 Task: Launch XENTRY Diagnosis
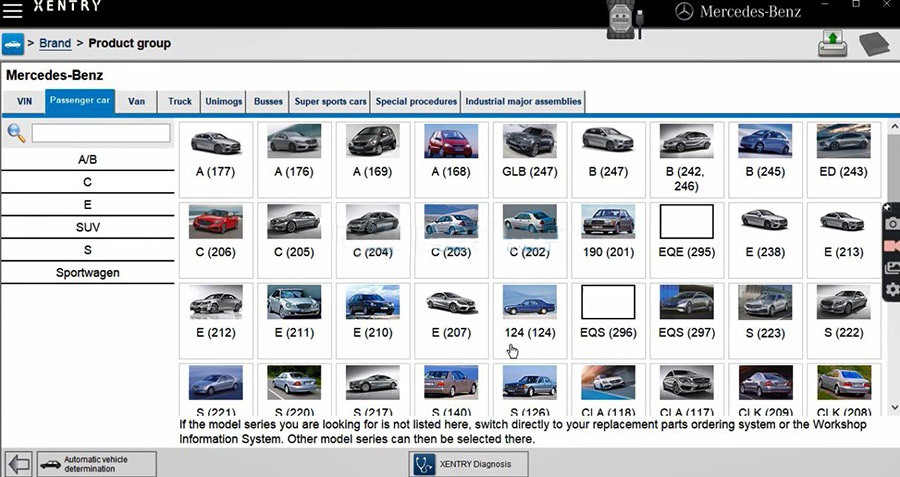tap(468, 464)
